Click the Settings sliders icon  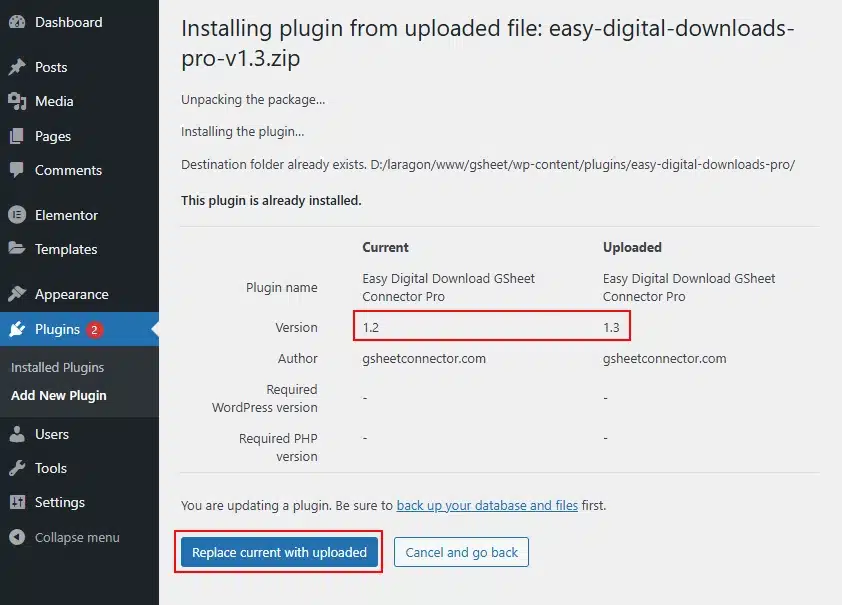pyautogui.click(x=17, y=502)
